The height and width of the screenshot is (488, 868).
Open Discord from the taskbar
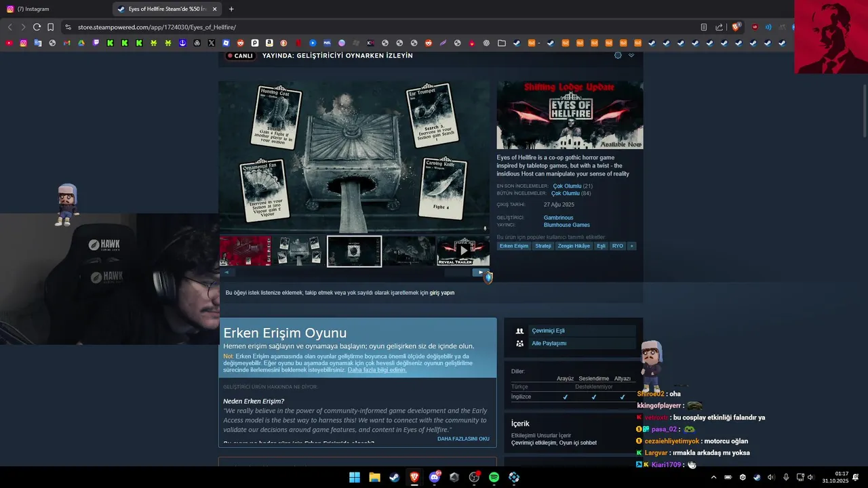click(434, 477)
